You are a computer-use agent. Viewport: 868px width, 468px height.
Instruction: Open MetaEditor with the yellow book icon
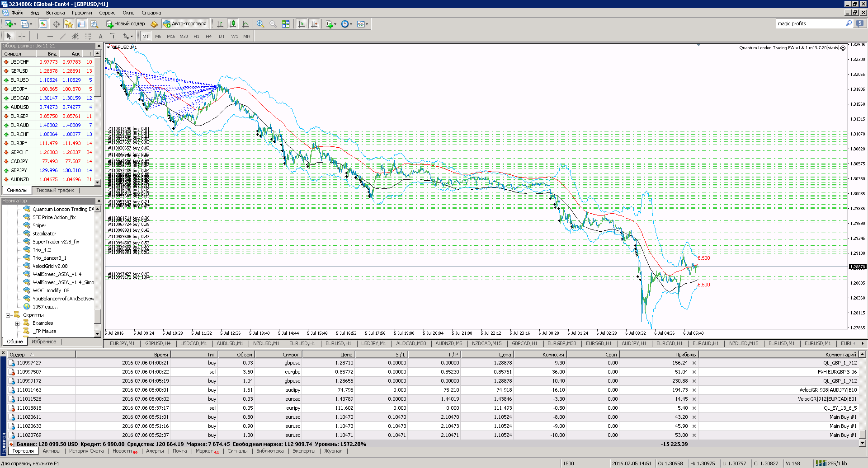click(154, 24)
